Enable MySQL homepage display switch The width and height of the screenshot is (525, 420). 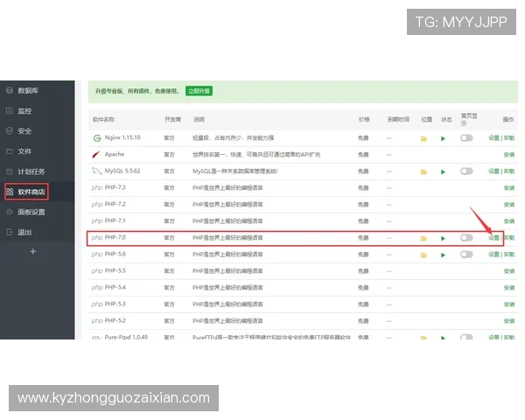pyautogui.click(x=466, y=171)
